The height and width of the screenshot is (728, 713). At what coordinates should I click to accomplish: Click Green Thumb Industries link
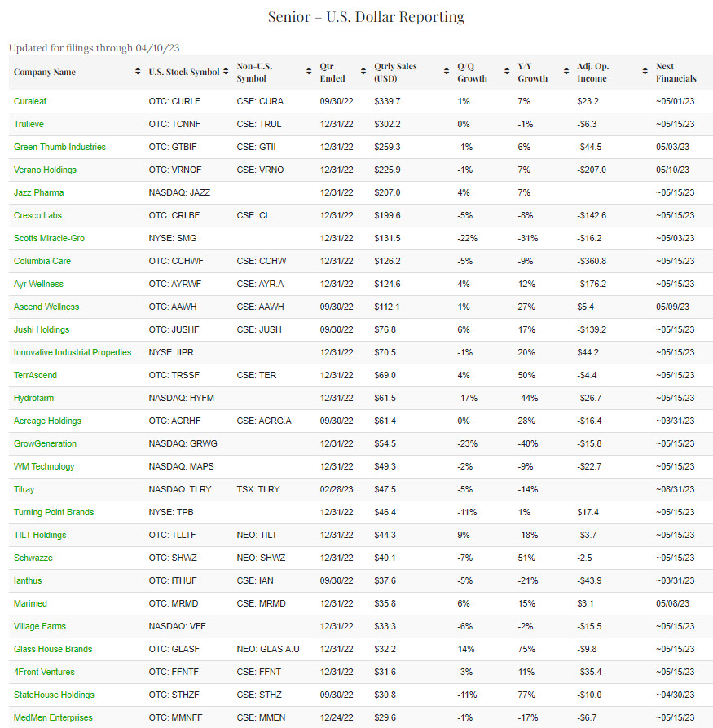click(59, 147)
